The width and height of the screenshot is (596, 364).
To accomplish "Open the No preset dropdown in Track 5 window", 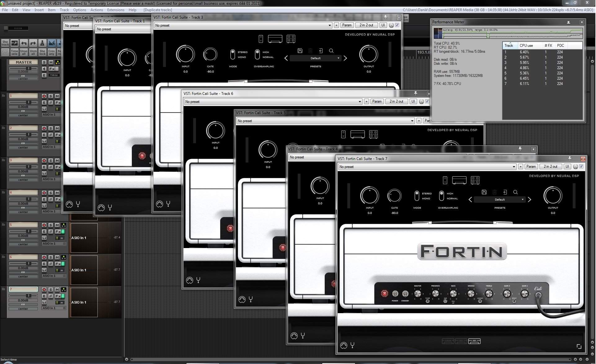I will (x=325, y=121).
